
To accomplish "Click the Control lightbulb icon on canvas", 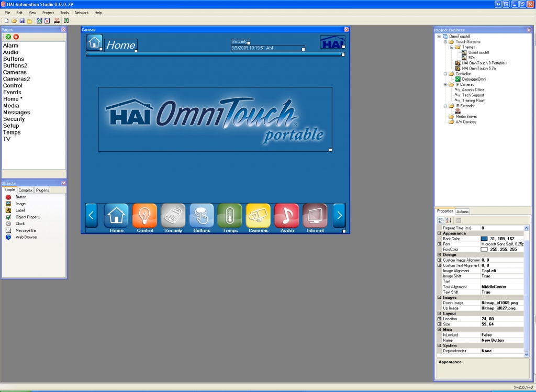I will 144,216.
